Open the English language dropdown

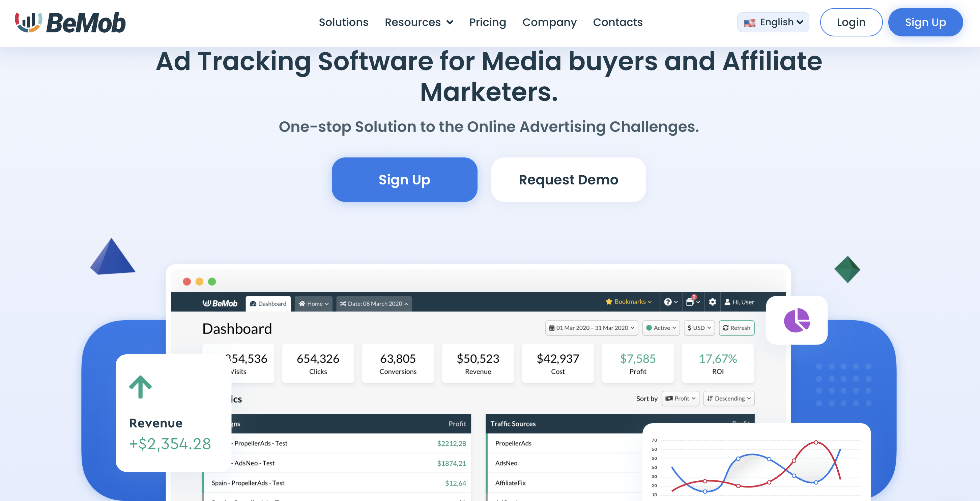(x=773, y=23)
